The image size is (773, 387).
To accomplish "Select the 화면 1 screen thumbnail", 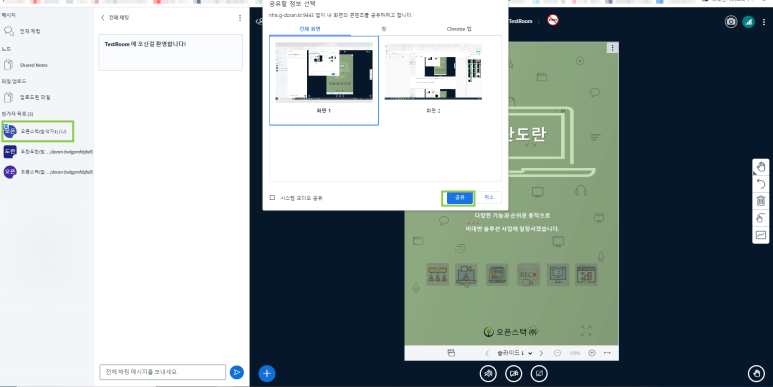I will [324, 80].
